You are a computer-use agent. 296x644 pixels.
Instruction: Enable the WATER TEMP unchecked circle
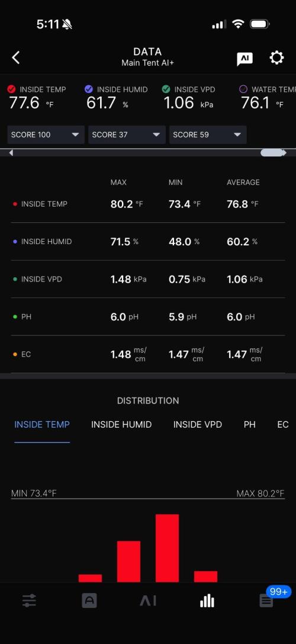243,89
